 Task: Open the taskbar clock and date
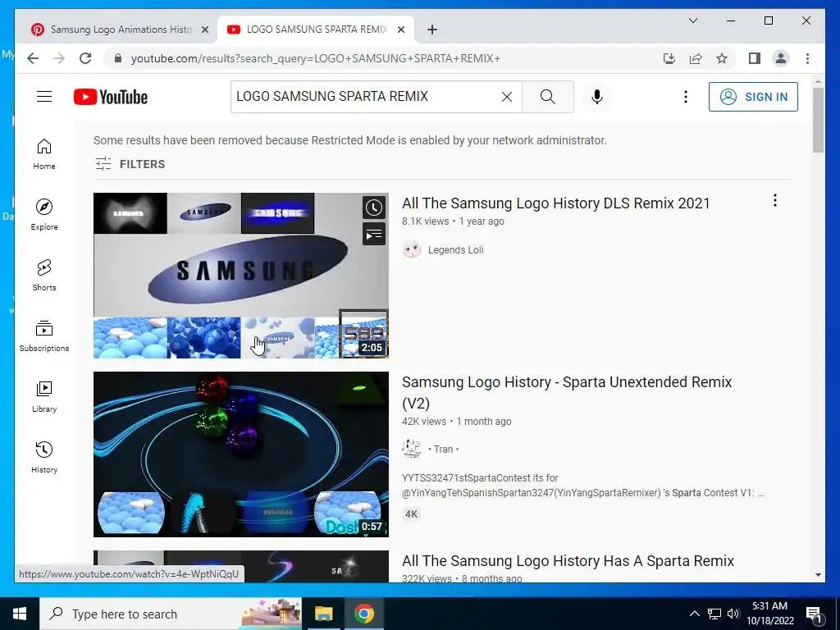click(x=769, y=614)
